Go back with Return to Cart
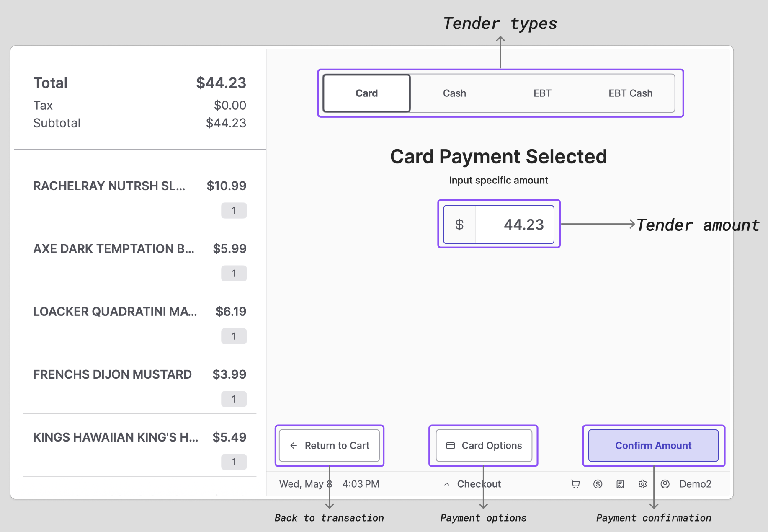The height and width of the screenshot is (532, 768). 330,446
